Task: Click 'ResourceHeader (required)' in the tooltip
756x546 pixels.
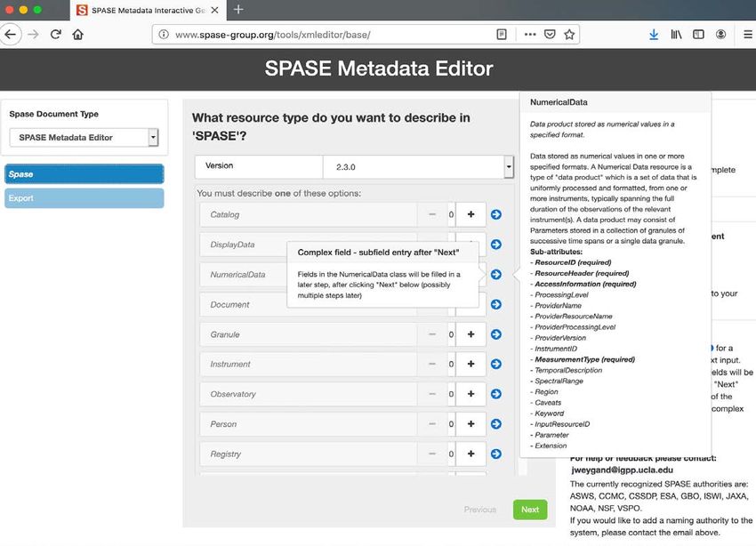Action: coord(582,273)
